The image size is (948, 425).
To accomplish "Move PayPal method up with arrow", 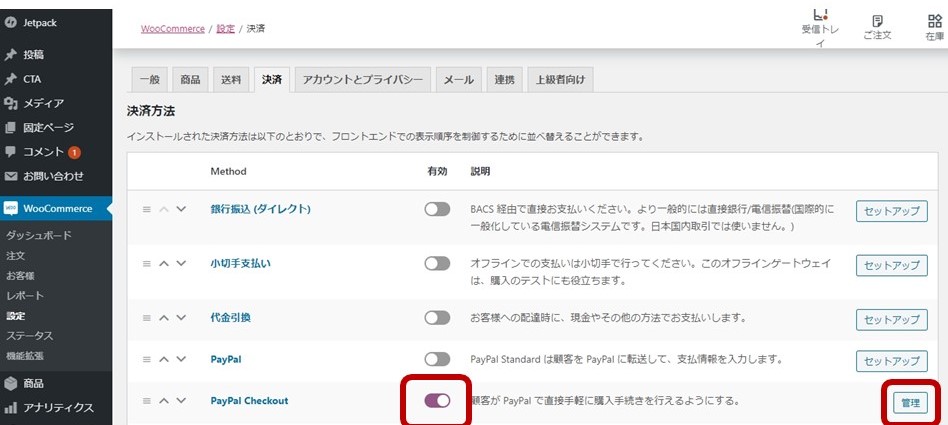I will [x=164, y=359].
